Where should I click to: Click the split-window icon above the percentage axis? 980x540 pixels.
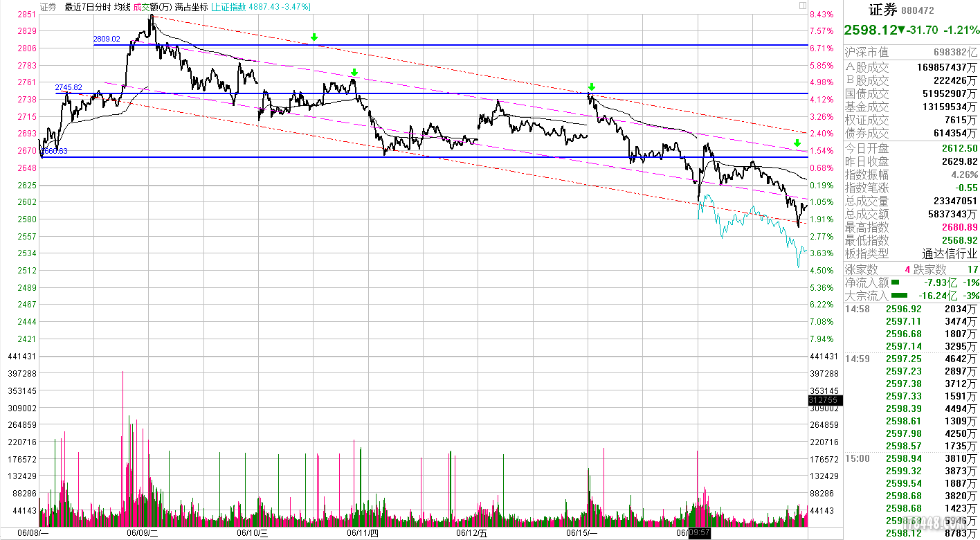tap(802, 6)
